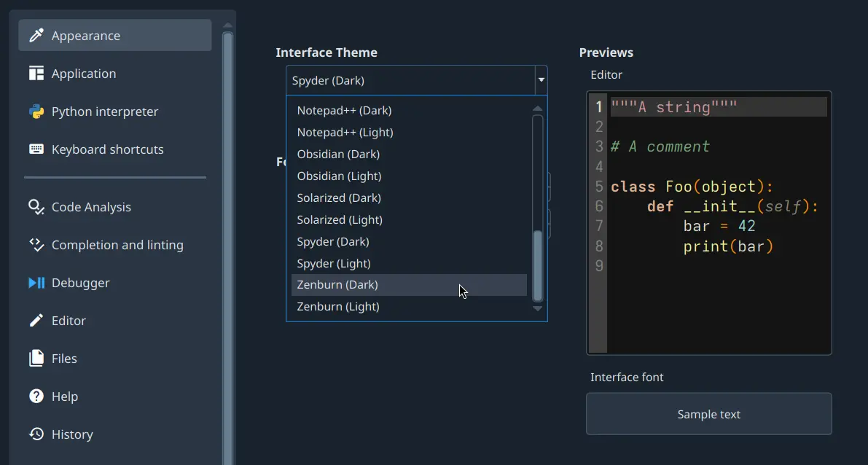The width and height of the screenshot is (868, 465).
Task: Click the Sample text interface font preview
Action: coord(709,414)
